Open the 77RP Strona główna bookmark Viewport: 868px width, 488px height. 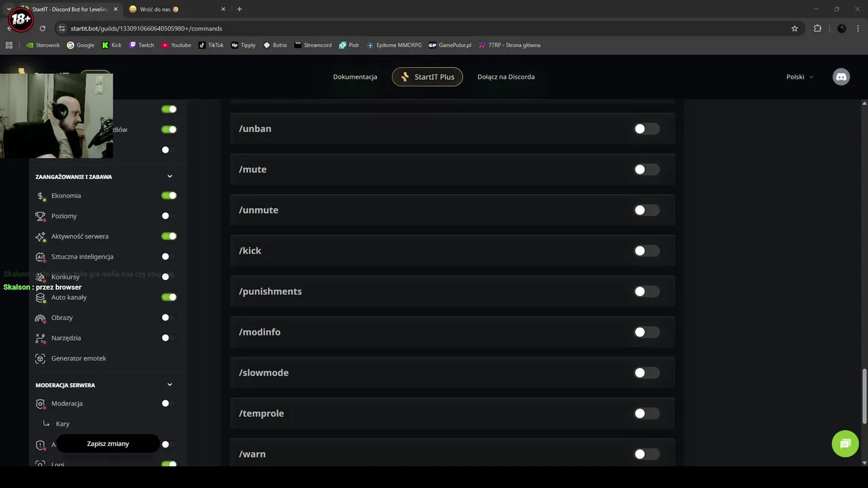coord(509,45)
